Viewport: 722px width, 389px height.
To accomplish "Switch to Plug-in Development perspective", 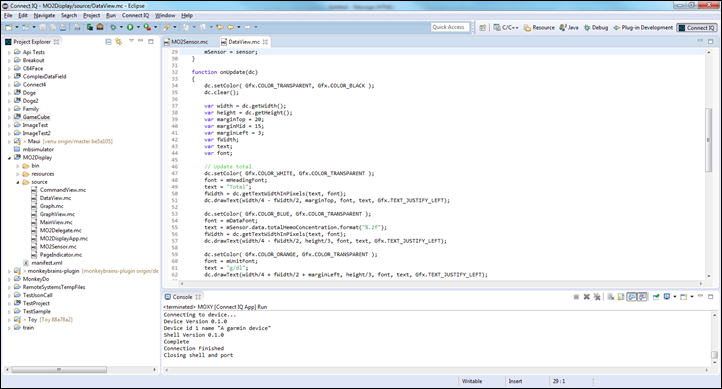I will click(x=643, y=28).
